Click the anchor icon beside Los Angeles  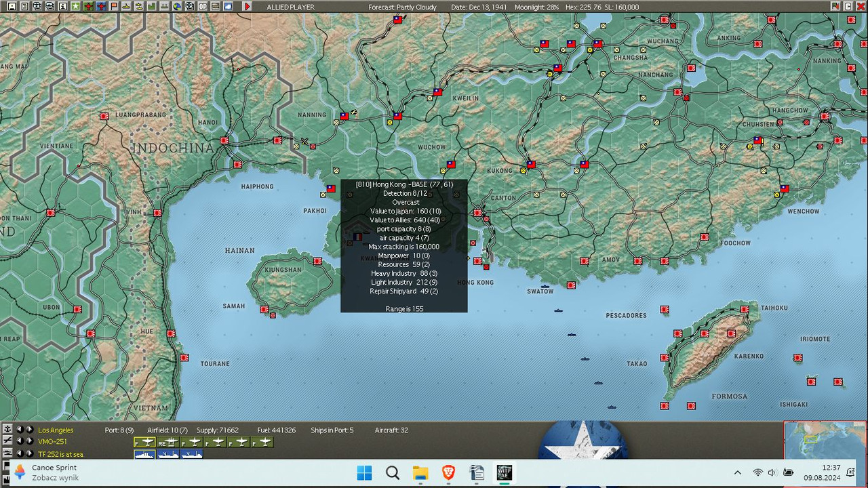(7, 429)
